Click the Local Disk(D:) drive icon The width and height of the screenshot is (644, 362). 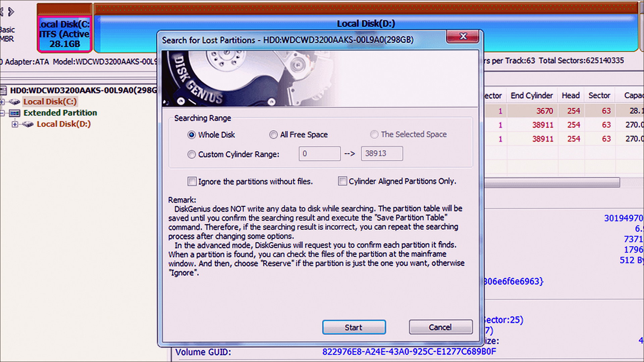click(x=28, y=124)
